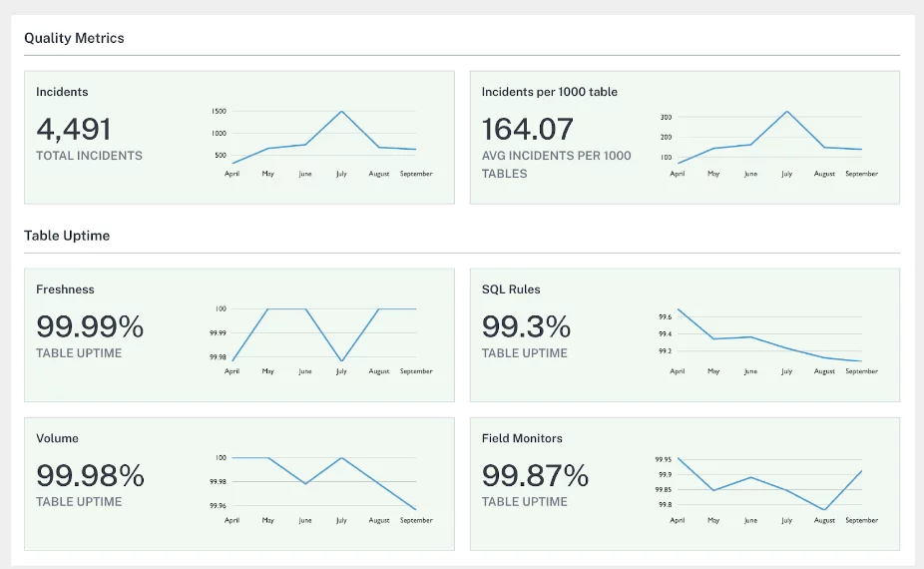Click the Table Uptime section heading
This screenshot has height=569, width=924.
pyautogui.click(x=67, y=236)
